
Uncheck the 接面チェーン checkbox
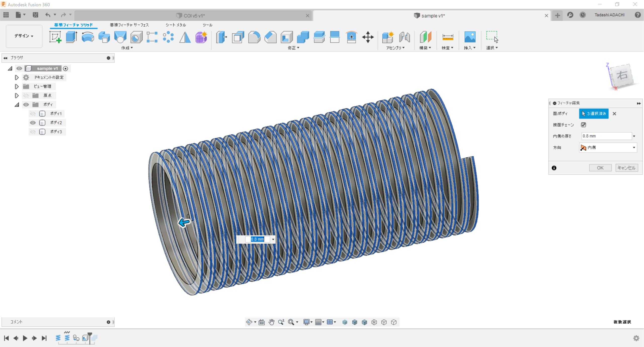point(583,125)
